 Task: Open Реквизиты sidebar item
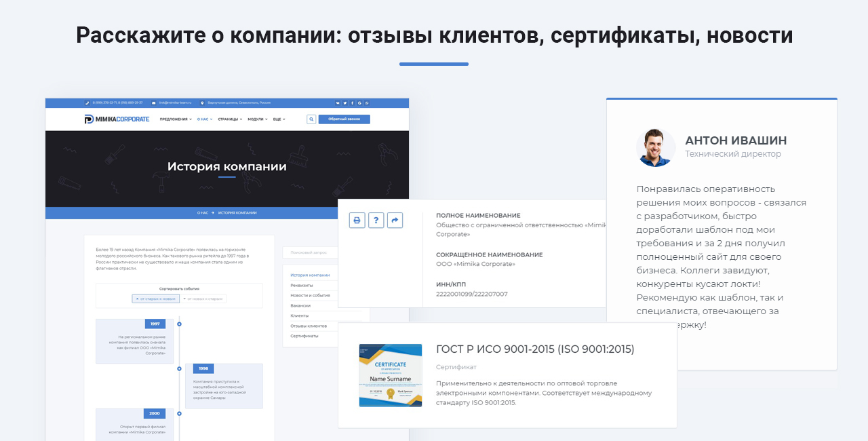coord(302,285)
